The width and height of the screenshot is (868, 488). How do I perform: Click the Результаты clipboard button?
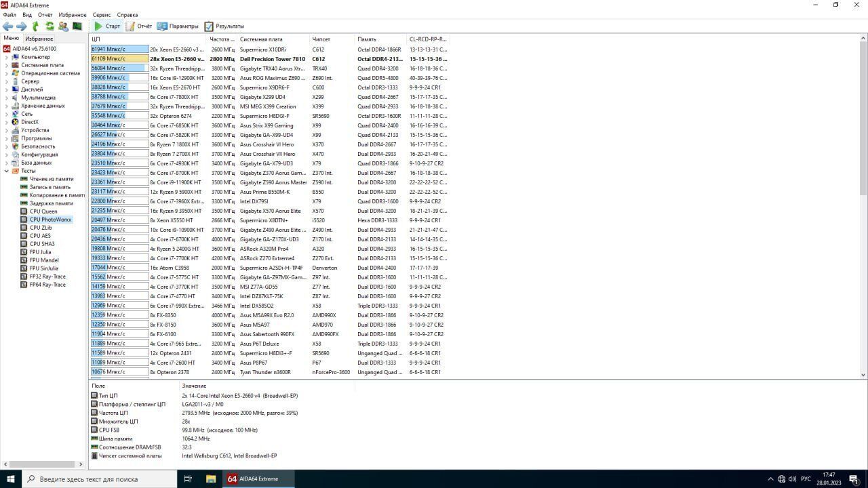pyautogui.click(x=224, y=26)
